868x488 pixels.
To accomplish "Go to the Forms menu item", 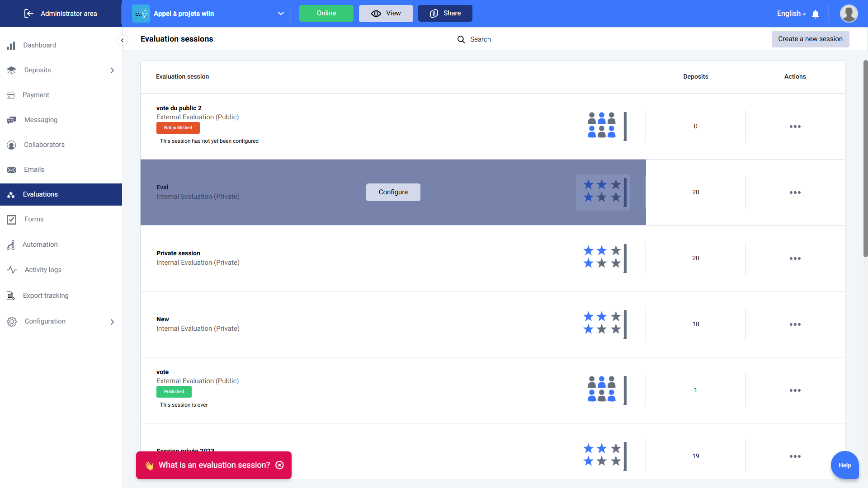I will pyautogui.click(x=34, y=219).
